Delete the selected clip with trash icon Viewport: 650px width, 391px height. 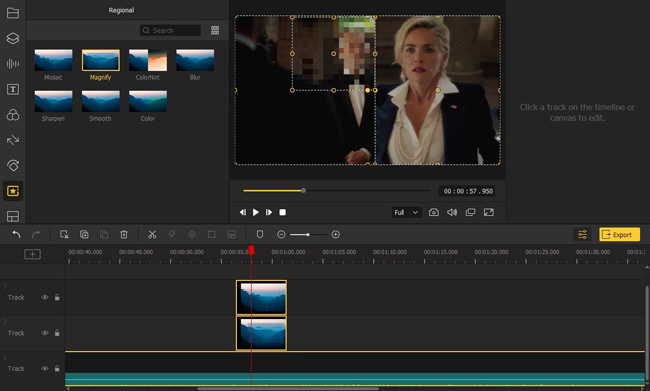click(124, 235)
